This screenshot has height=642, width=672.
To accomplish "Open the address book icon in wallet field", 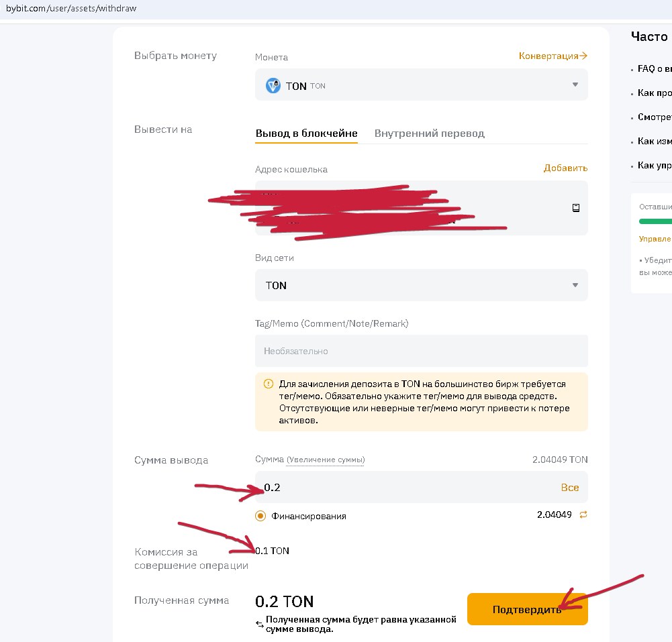I will (x=576, y=208).
